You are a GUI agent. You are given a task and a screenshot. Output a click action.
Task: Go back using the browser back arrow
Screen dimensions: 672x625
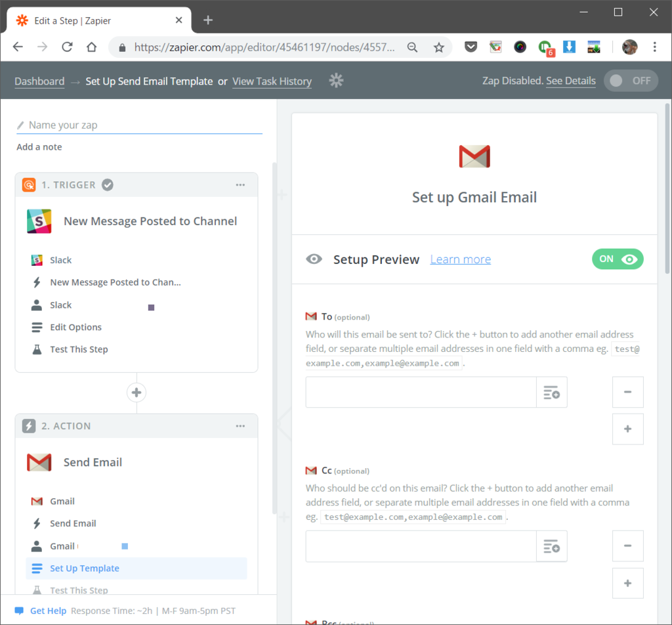point(18,47)
